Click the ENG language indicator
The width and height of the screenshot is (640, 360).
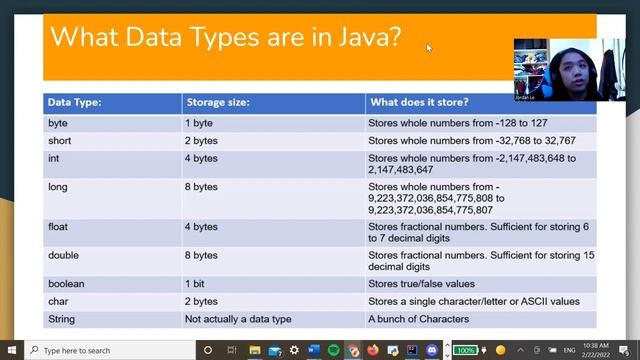(x=569, y=350)
